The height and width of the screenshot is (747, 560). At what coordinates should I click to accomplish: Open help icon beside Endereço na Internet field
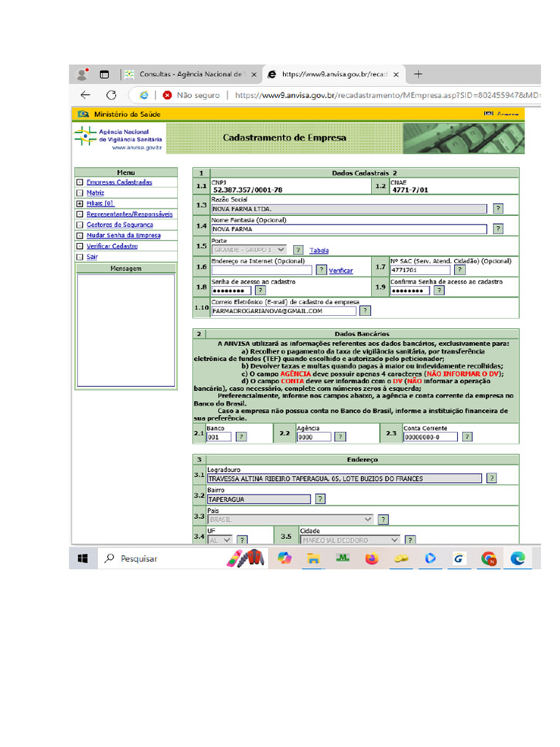[x=322, y=270]
